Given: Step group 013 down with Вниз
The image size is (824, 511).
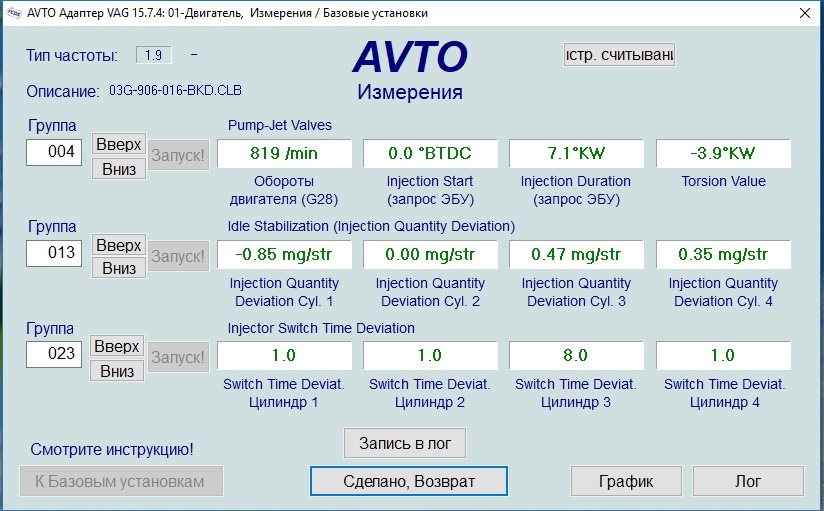Looking at the screenshot, I should [119, 268].
